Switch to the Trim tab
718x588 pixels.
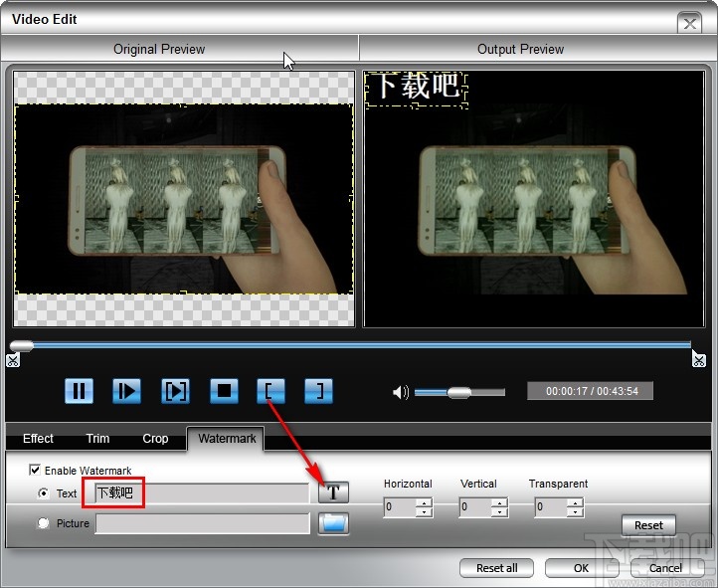[97, 438]
